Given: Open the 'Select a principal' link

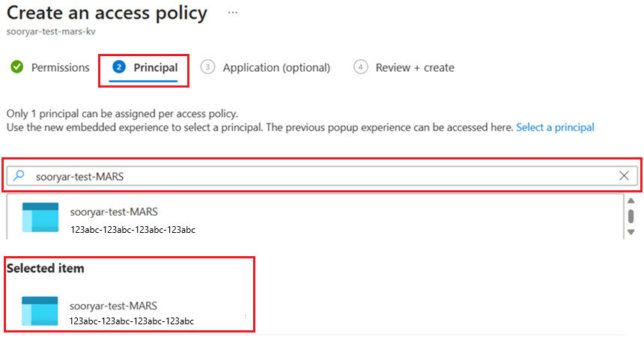Looking at the screenshot, I should 555,127.
